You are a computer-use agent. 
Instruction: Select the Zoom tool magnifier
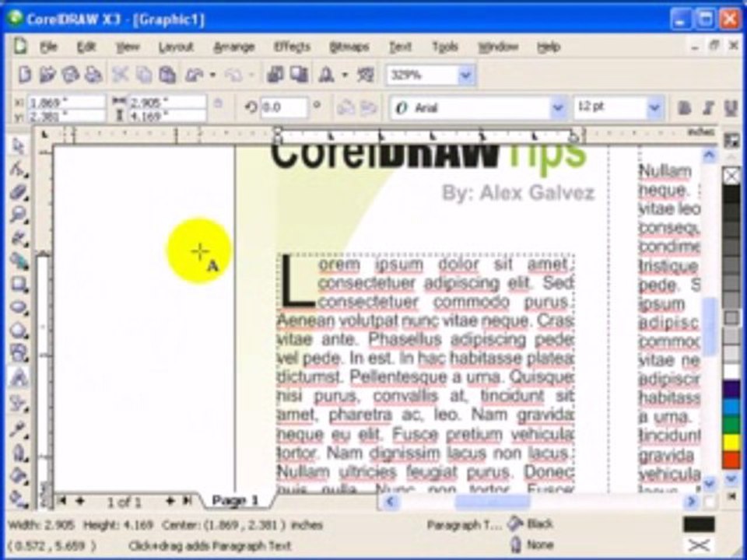coord(18,215)
